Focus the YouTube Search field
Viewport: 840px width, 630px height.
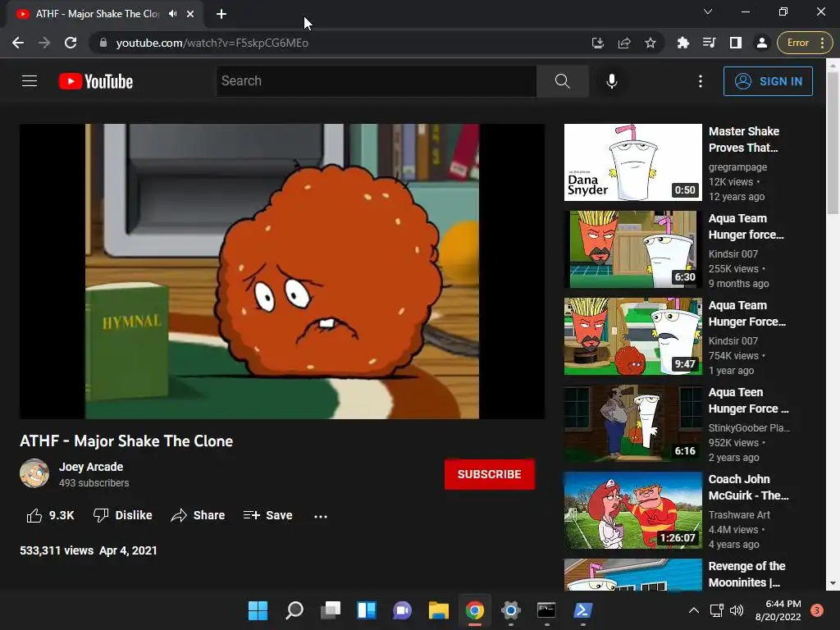point(376,81)
